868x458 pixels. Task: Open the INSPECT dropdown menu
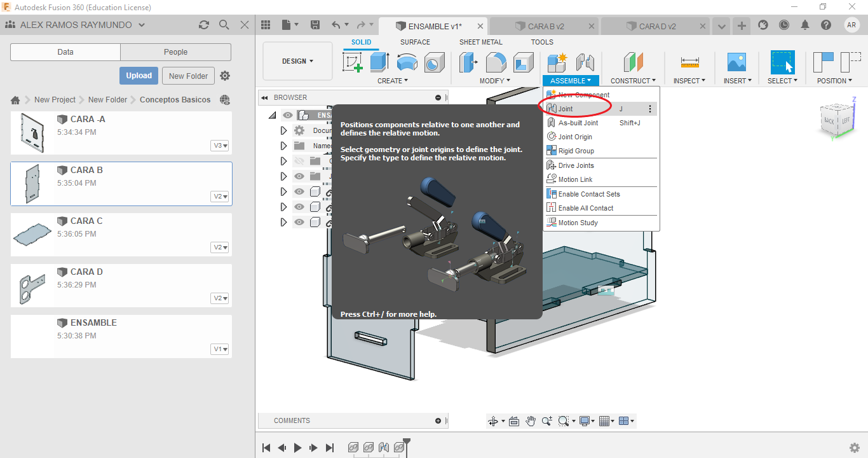(x=689, y=81)
